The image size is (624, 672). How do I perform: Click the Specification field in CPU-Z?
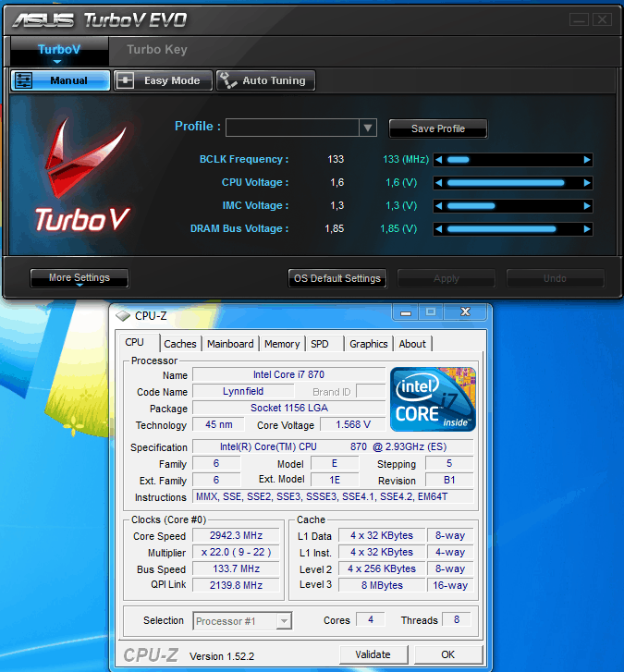tap(333, 446)
